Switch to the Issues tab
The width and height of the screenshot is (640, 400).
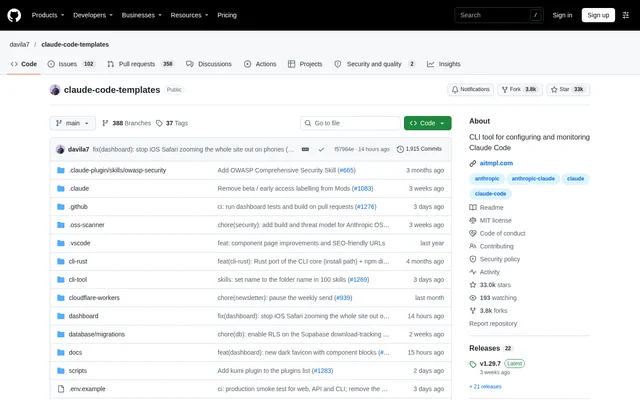[71, 64]
